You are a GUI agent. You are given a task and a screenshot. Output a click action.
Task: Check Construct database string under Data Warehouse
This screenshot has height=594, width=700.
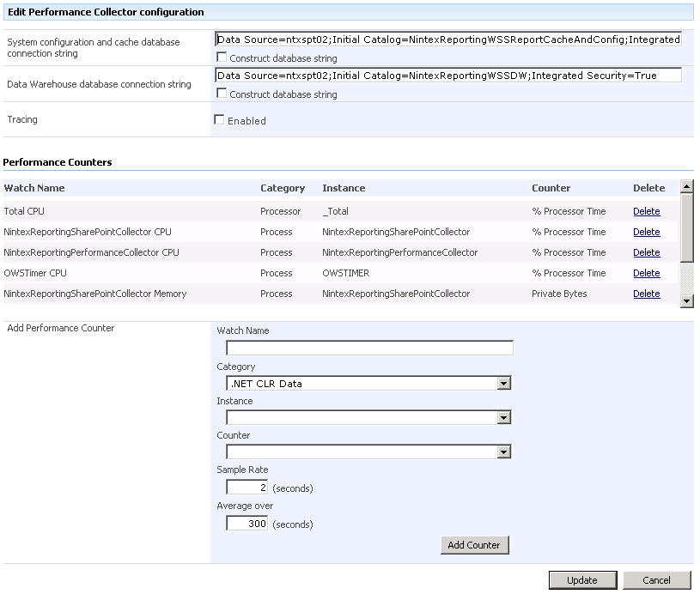[x=222, y=94]
